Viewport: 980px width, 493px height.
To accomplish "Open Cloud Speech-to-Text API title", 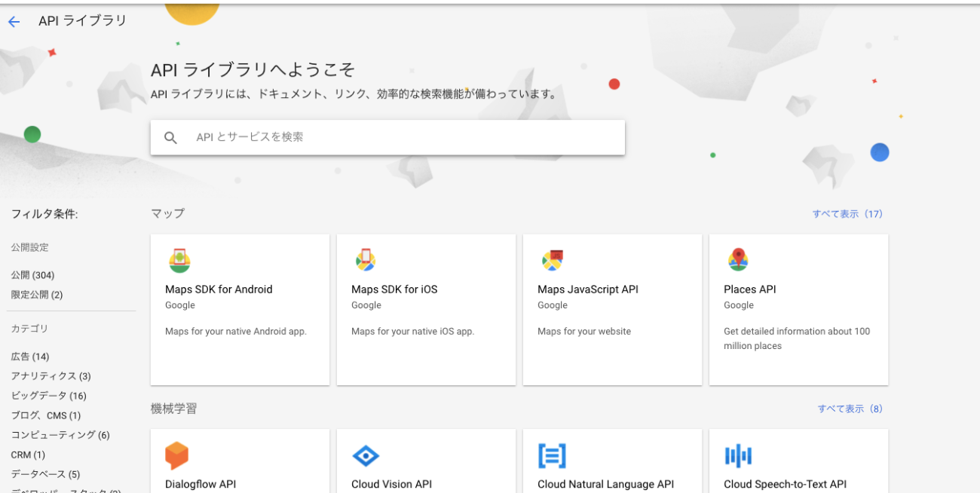I will [x=785, y=485].
